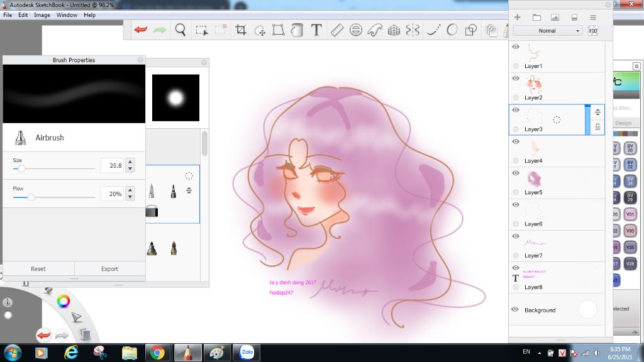Open the Image menu
644x362 pixels.
pyautogui.click(x=42, y=15)
